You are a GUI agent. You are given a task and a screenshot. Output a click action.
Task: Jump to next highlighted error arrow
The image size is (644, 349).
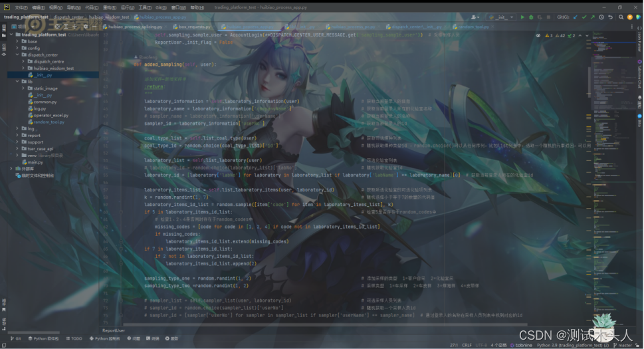[x=587, y=36]
